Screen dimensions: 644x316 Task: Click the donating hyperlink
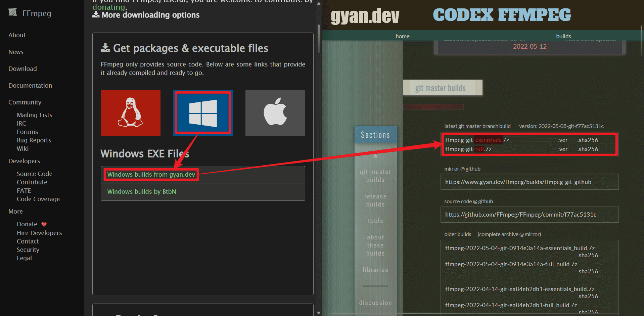tap(108, 7)
